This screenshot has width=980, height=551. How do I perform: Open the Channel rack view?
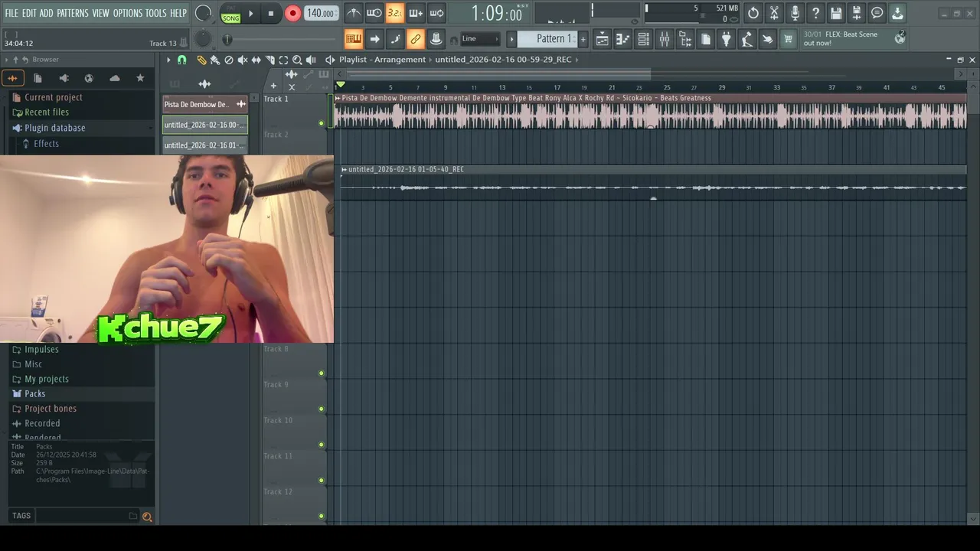644,39
